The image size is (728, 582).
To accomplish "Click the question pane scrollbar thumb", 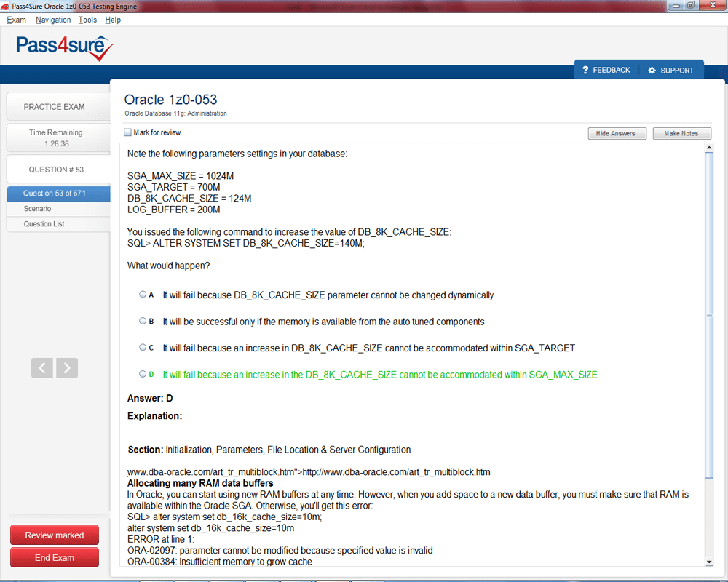I will point(709,316).
